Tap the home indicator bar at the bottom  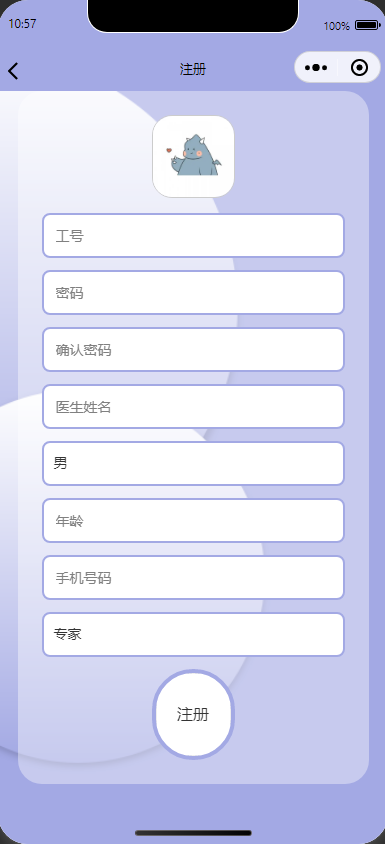click(193, 833)
